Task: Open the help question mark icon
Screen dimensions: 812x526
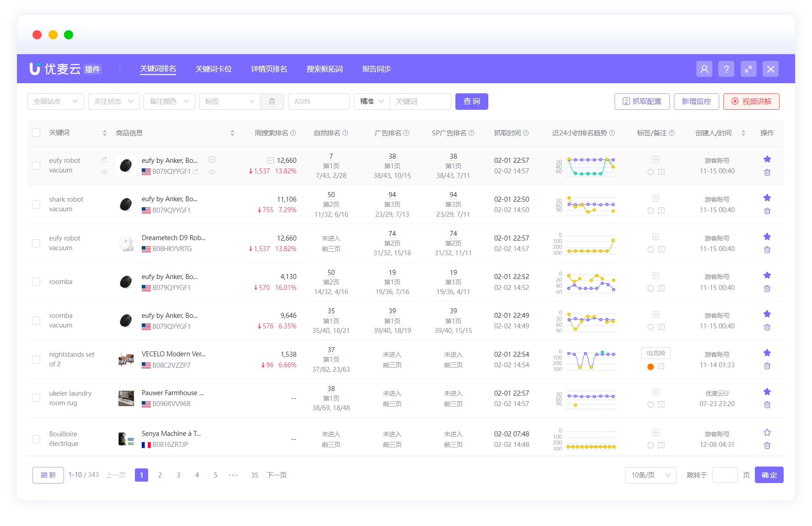Action: pyautogui.click(x=726, y=69)
